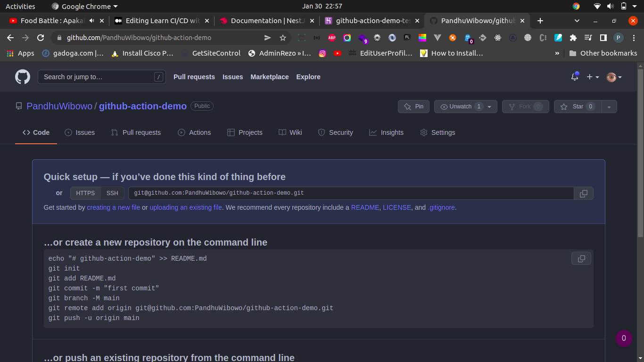Select the HTTPS protocol option

click(x=85, y=193)
